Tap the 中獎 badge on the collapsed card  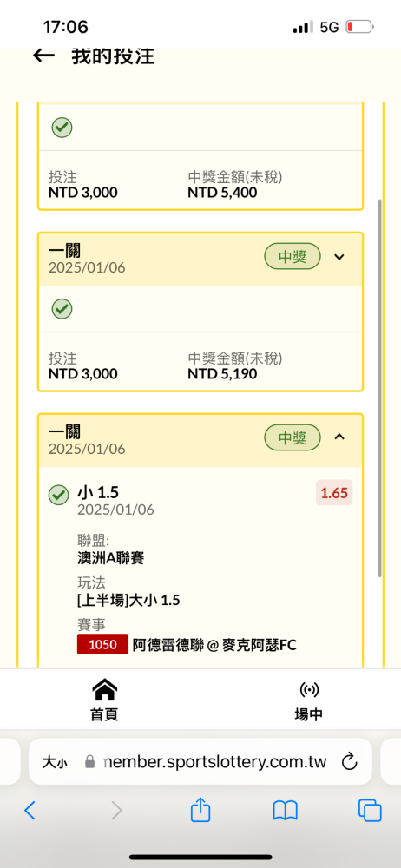click(x=293, y=257)
